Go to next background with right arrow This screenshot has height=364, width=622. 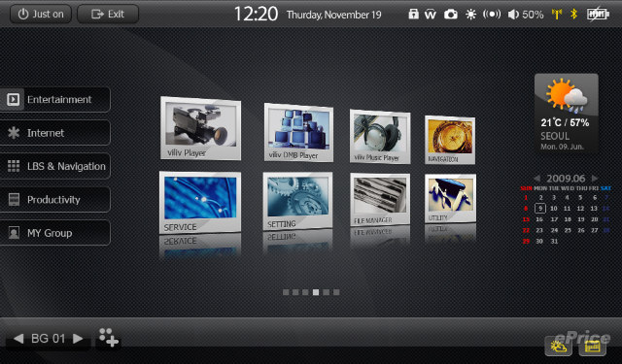(x=78, y=338)
